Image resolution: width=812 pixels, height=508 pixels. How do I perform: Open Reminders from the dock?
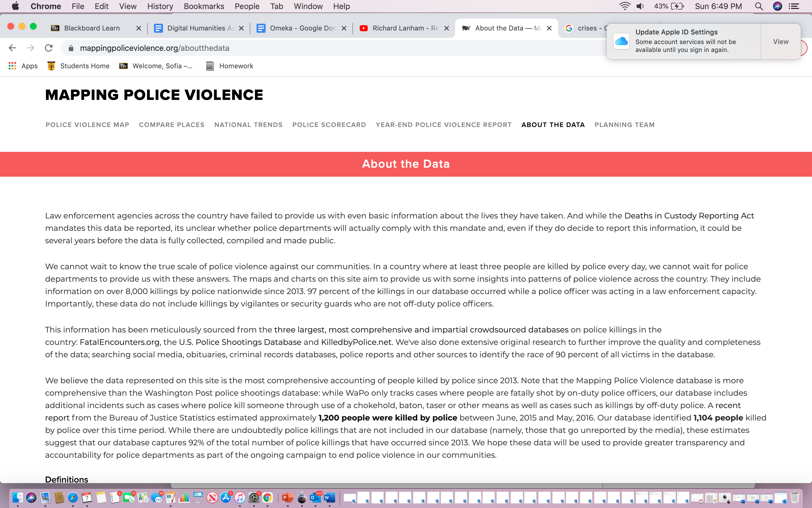[115, 498]
